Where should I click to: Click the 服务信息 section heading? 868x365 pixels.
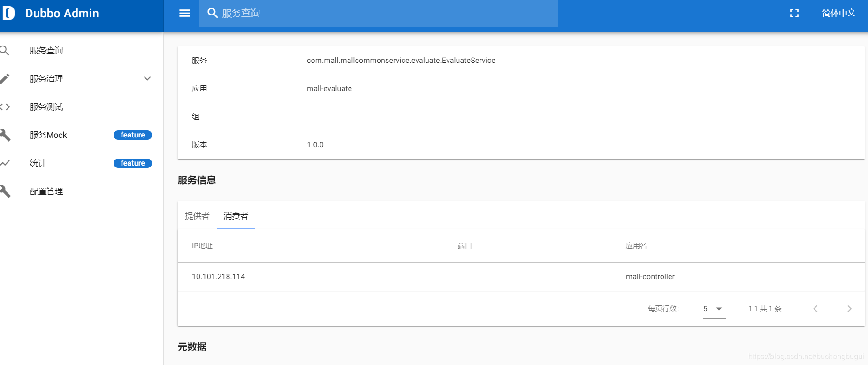[197, 180]
